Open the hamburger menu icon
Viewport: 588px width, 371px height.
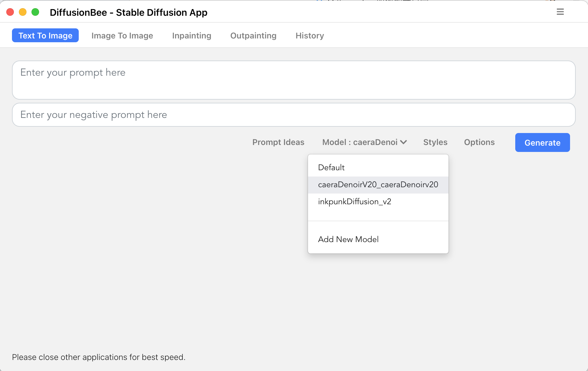pos(560,12)
